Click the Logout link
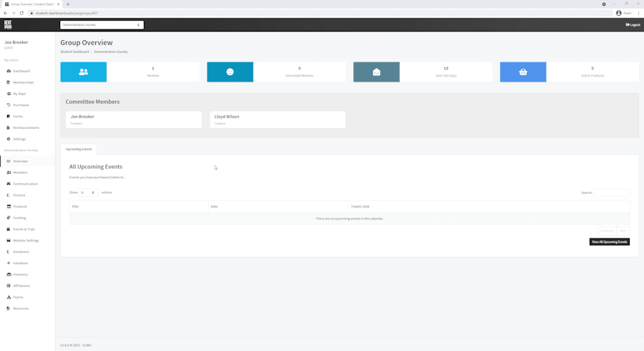This screenshot has height=351, width=644. [633, 25]
